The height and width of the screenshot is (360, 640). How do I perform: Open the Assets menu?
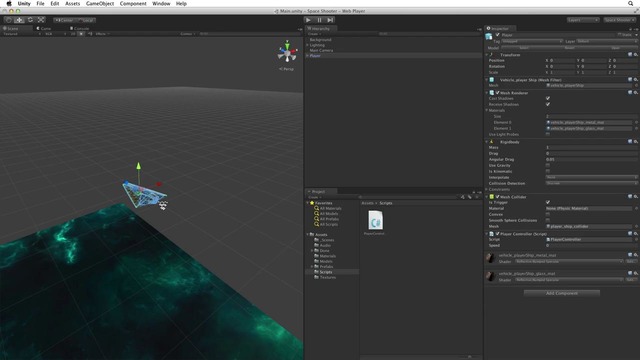tap(72, 3)
